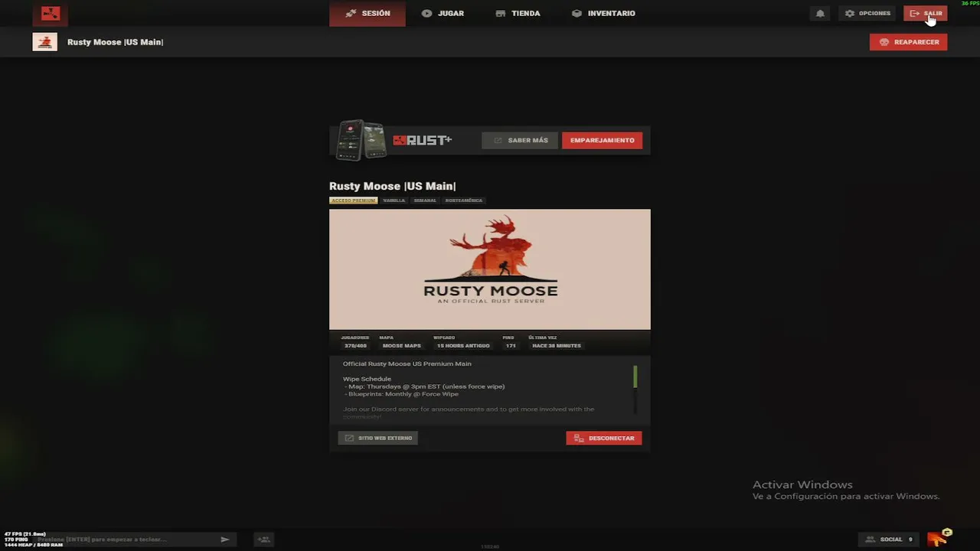This screenshot has width=980, height=551.
Task: Click the Desconectar button
Action: (604, 438)
